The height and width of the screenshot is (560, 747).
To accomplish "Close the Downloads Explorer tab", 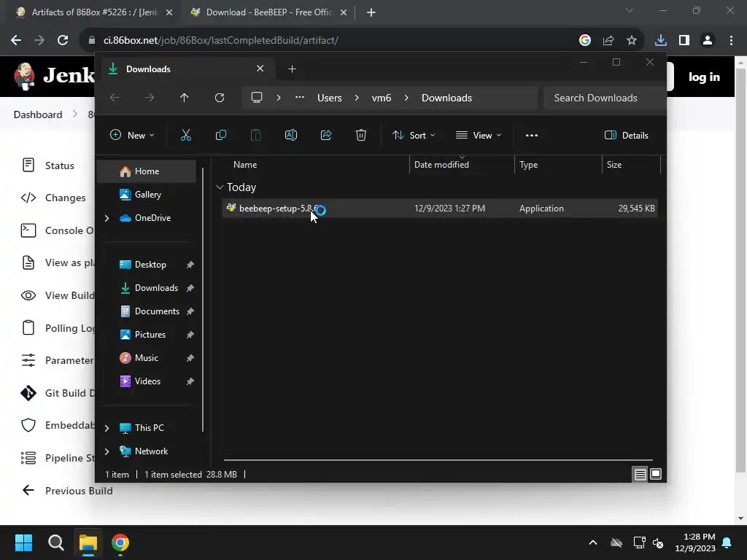I will click(260, 69).
